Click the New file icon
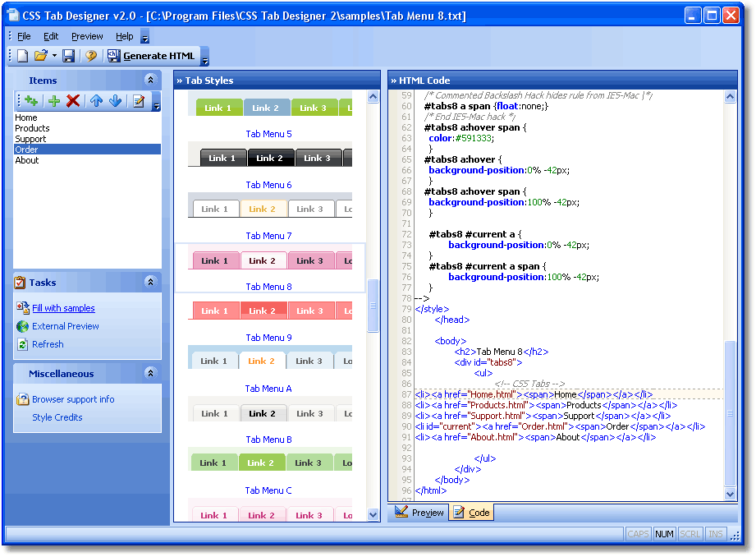 pos(22,56)
